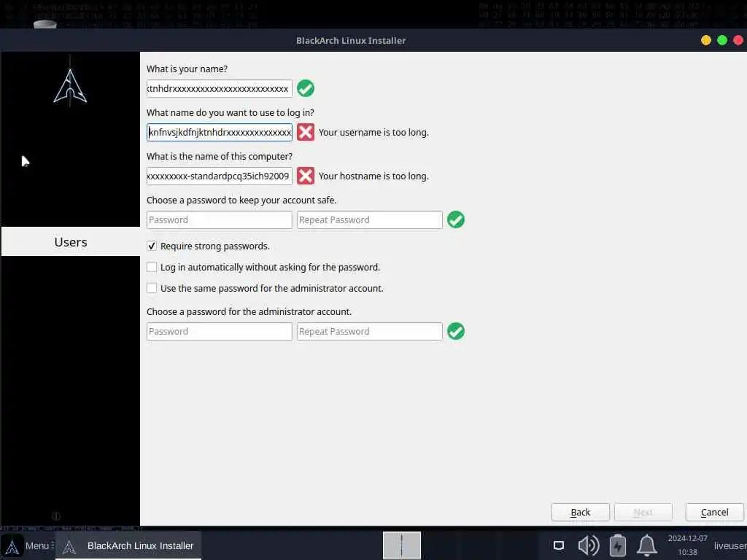
Task: Click 'Your username is too long.' message
Action: point(373,133)
